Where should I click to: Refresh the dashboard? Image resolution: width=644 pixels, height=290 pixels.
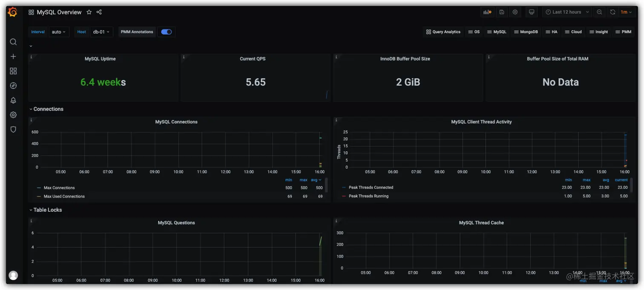[x=612, y=12]
